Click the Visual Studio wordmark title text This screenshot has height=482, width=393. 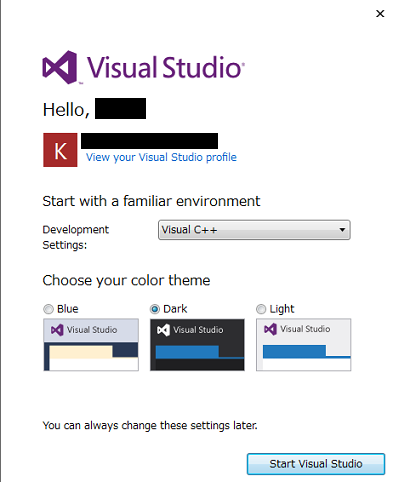[166, 68]
